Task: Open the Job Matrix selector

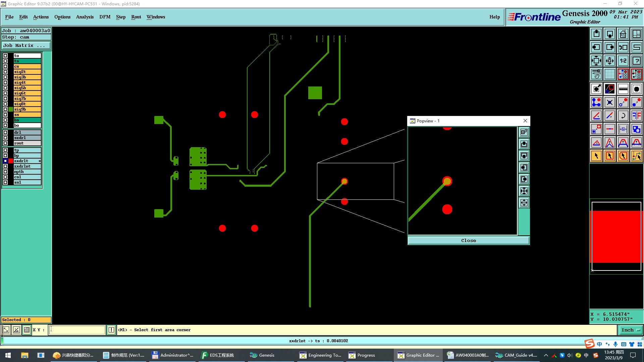Action: tap(26, 45)
